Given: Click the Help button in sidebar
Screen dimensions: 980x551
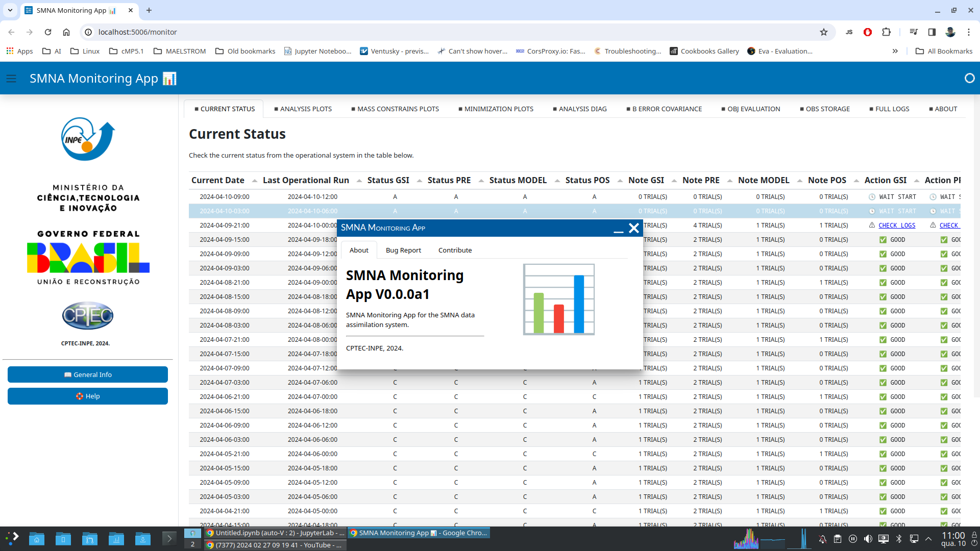Looking at the screenshot, I should (x=88, y=396).
